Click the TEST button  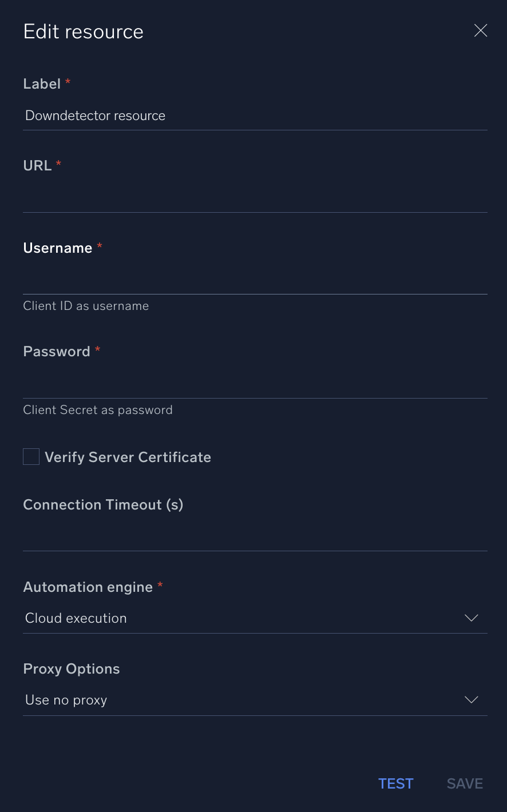coord(396,783)
